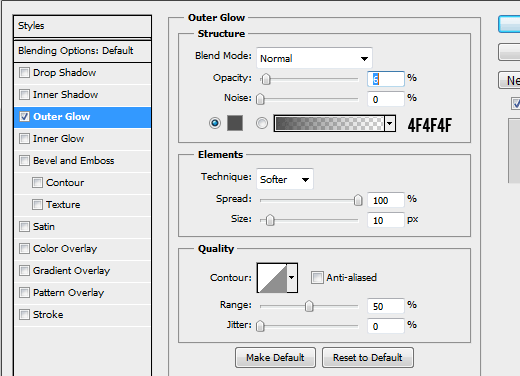Enable the Pattern Overlay checkbox
The width and height of the screenshot is (520, 376).
coord(24,293)
